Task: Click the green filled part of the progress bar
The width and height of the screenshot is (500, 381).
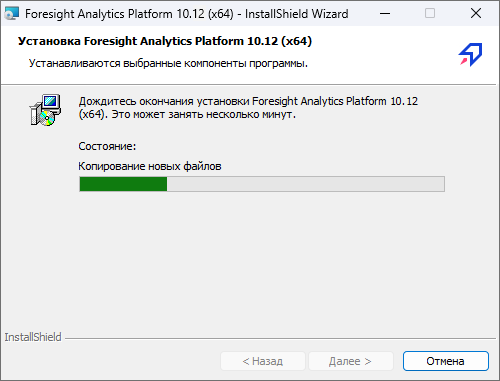Action: pyautogui.click(x=123, y=184)
